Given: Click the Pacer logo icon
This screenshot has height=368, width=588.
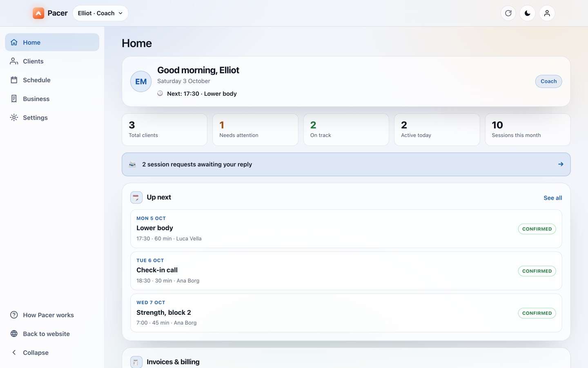Looking at the screenshot, I should [38, 13].
